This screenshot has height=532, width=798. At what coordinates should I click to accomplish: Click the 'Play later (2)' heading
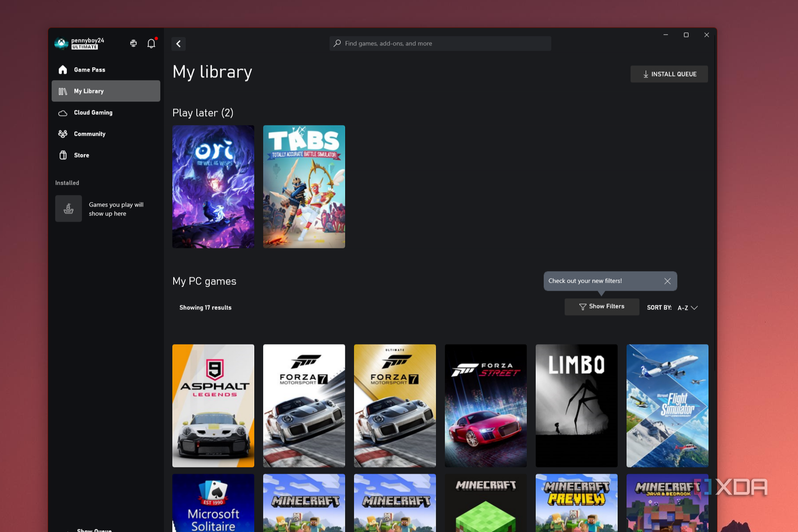[203, 113]
